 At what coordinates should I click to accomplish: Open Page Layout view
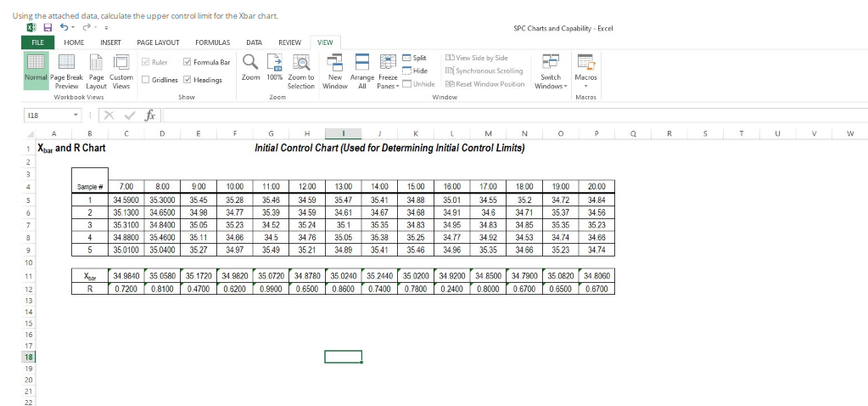point(97,71)
